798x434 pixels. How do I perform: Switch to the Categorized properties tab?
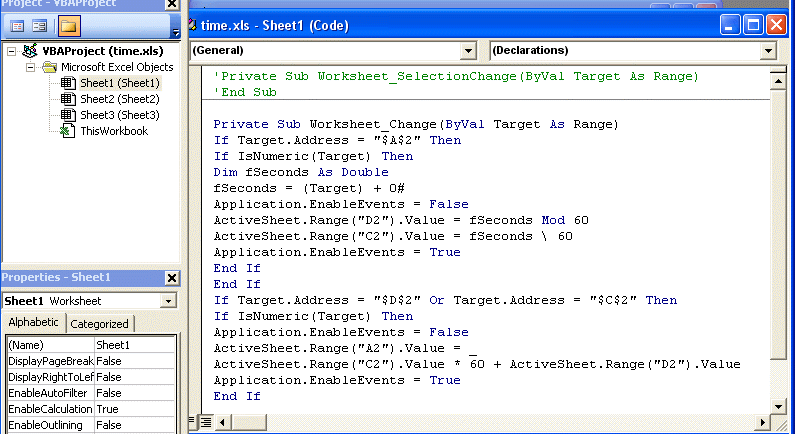[x=99, y=324]
